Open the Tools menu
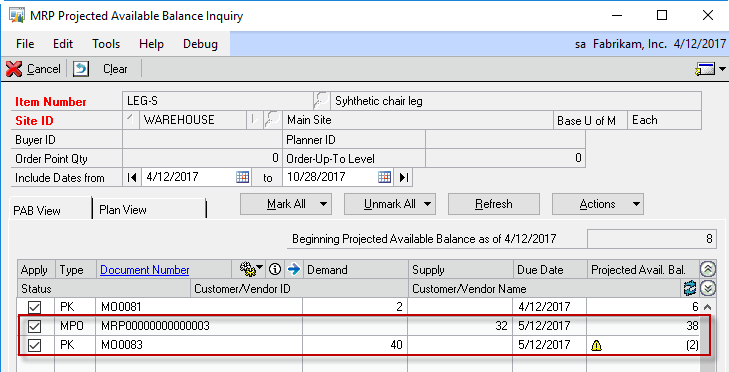Viewport: 729px width, 372px height. tap(106, 44)
